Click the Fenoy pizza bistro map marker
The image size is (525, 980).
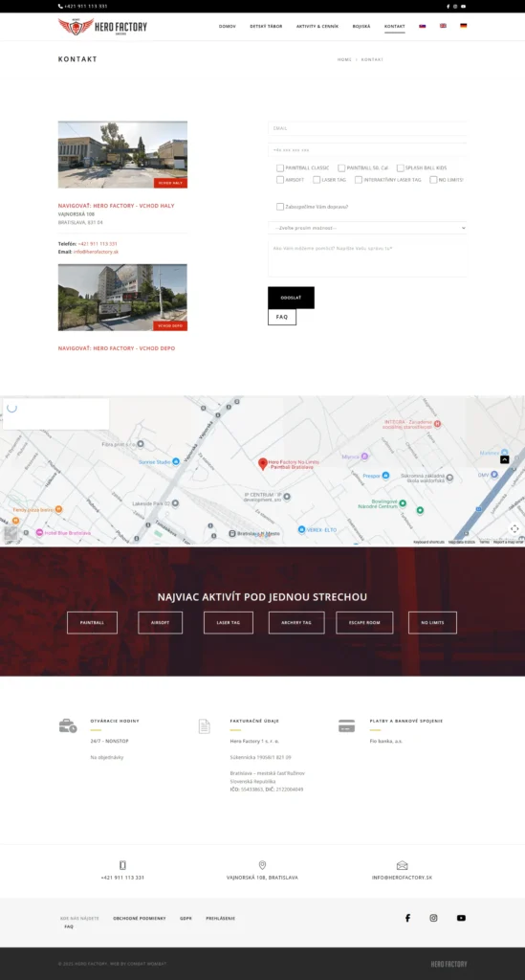[58, 509]
